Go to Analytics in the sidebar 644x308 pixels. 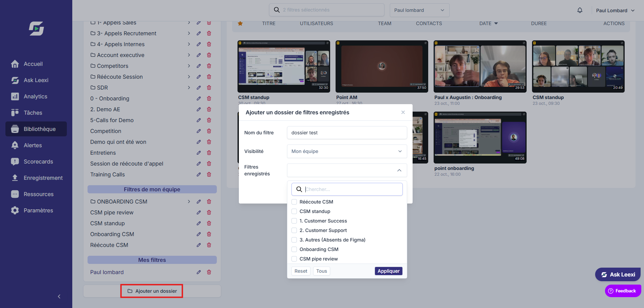coord(35,96)
